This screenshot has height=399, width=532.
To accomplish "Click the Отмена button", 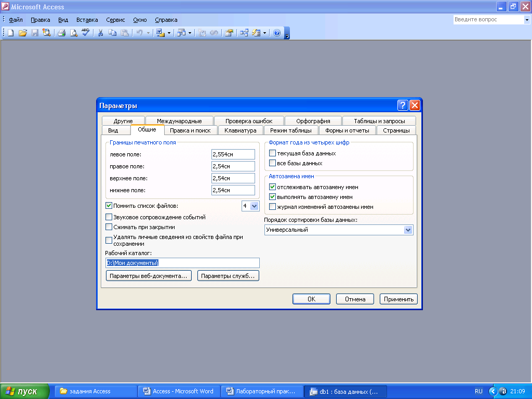I will point(355,299).
